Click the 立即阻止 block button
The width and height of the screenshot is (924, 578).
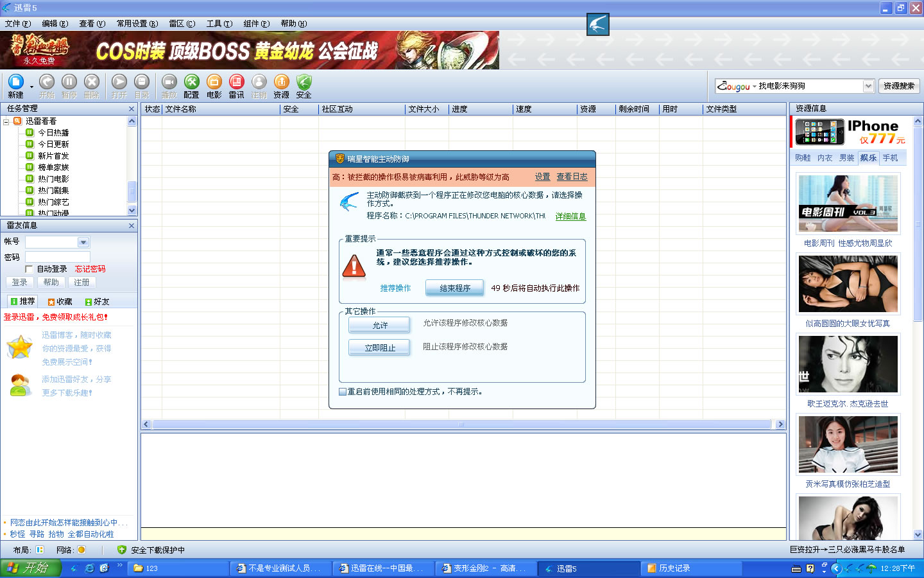tap(379, 348)
